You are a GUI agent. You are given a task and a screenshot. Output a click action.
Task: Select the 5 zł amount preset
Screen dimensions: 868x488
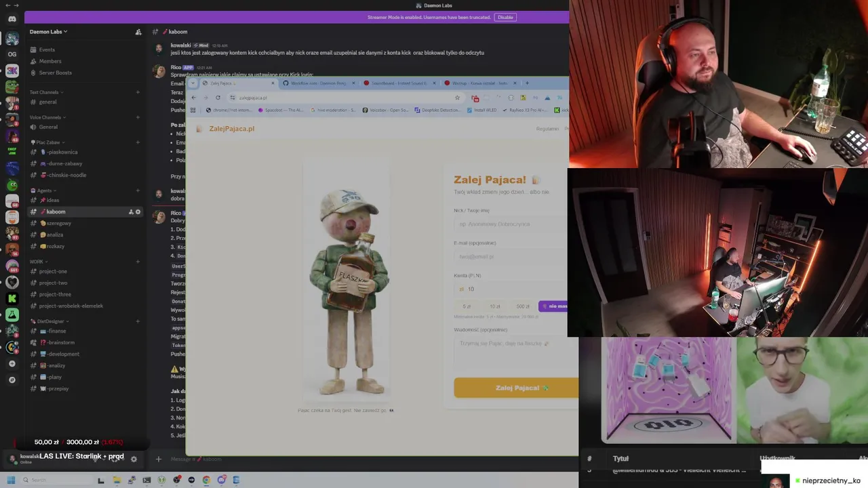coord(467,306)
